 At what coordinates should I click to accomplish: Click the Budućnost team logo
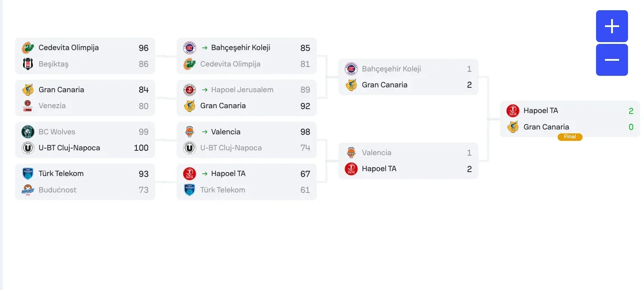pos(28,190)
